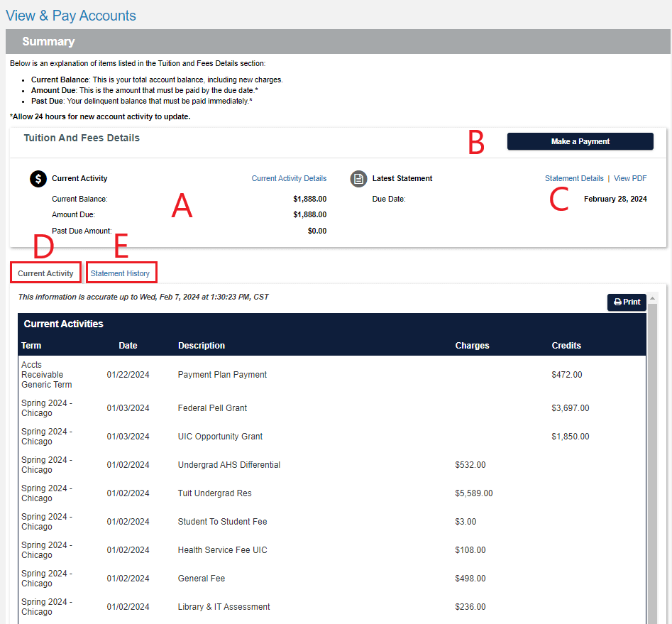
Task: Click the Make a Payment button
Action: [x=580, y=141]
